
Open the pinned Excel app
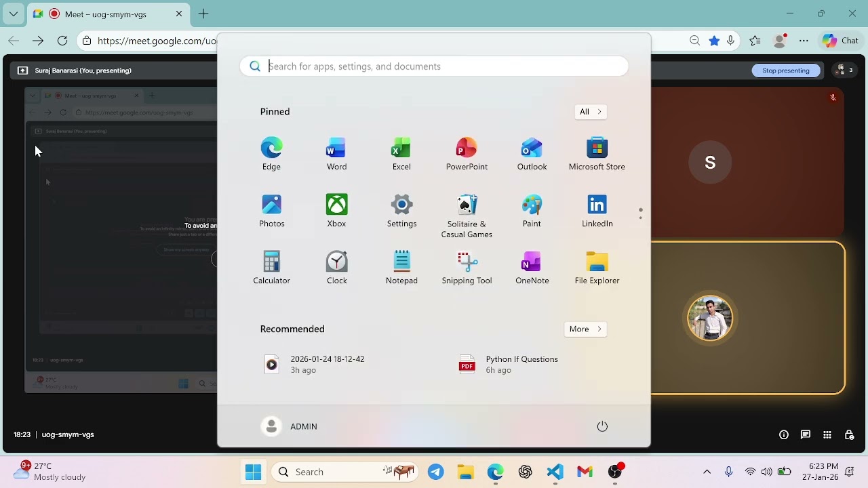pyautogui.click(x=401, y=154)
